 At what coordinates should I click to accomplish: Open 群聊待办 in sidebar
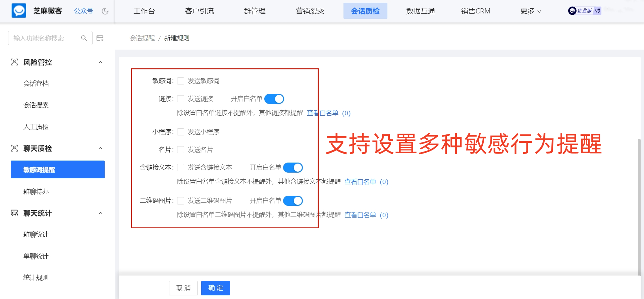pos(36,191)
